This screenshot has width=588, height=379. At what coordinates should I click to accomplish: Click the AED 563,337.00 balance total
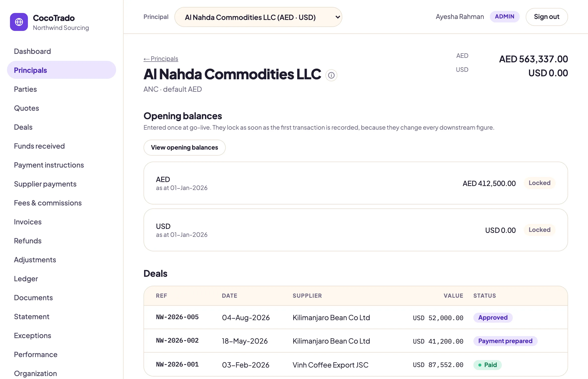(533, 59)
